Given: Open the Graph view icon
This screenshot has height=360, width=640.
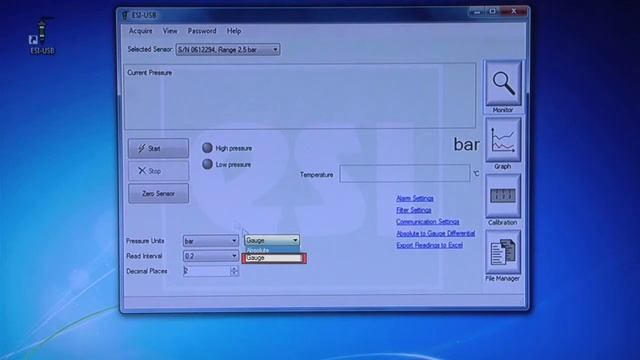Looking at the screenshot, I should (503, 140).
